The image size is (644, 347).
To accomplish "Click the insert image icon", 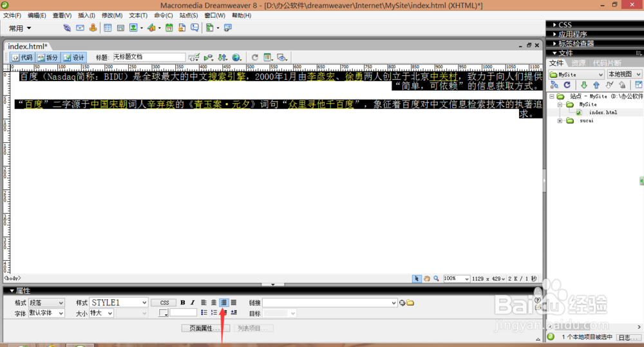I will 133,28.
